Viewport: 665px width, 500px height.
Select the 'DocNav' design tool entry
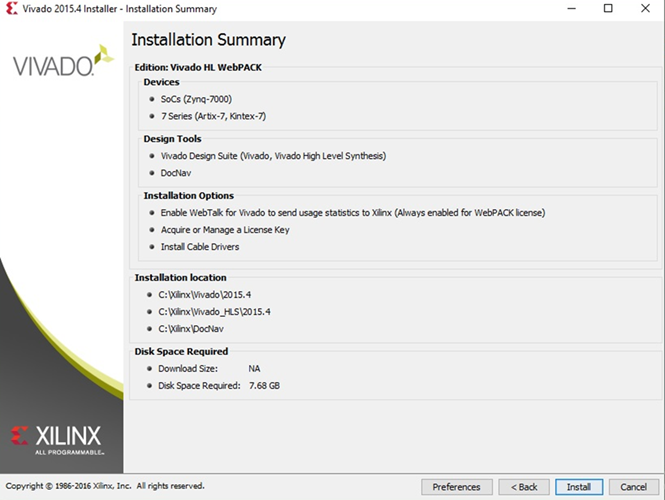pyautogui.click(x=176, y=173)
